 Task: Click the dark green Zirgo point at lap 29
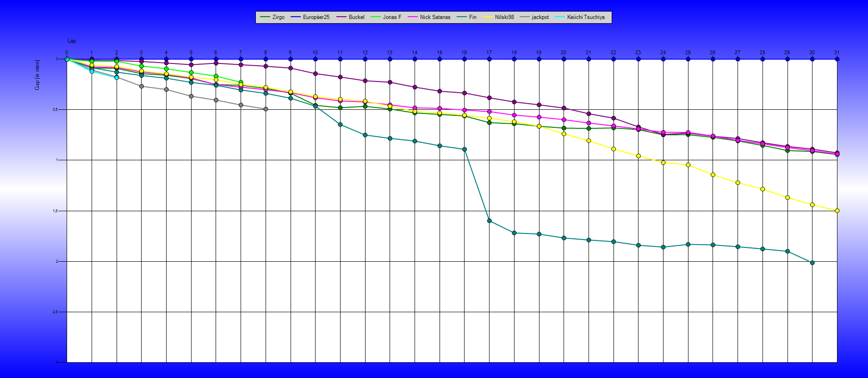point(787,151)
